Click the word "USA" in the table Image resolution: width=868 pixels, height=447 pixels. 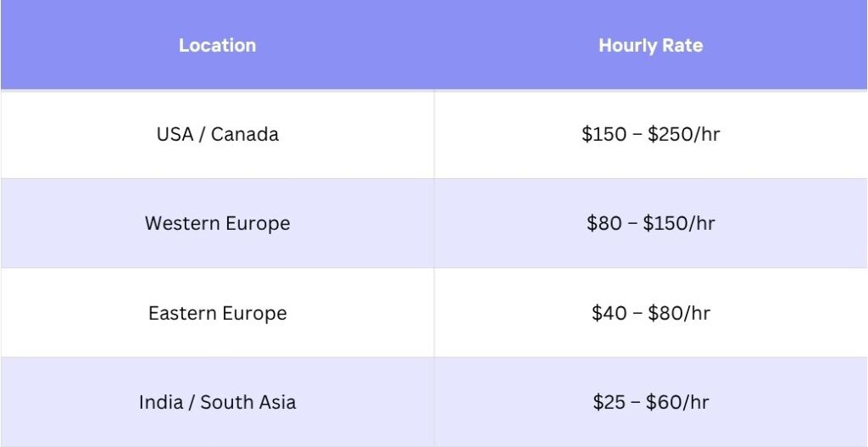click(175, 134)
